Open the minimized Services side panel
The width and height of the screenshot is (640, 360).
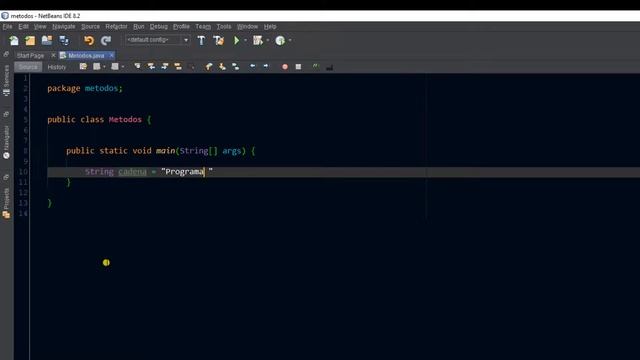6,80
